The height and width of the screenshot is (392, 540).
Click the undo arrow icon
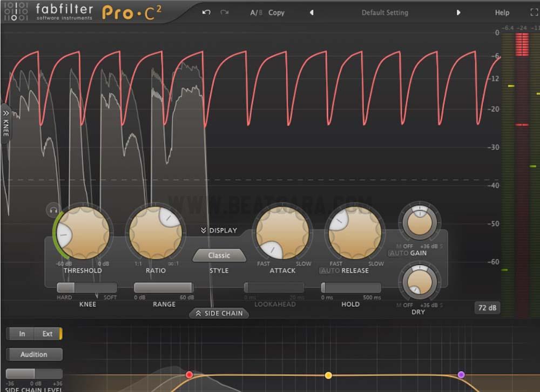[206, 12]
